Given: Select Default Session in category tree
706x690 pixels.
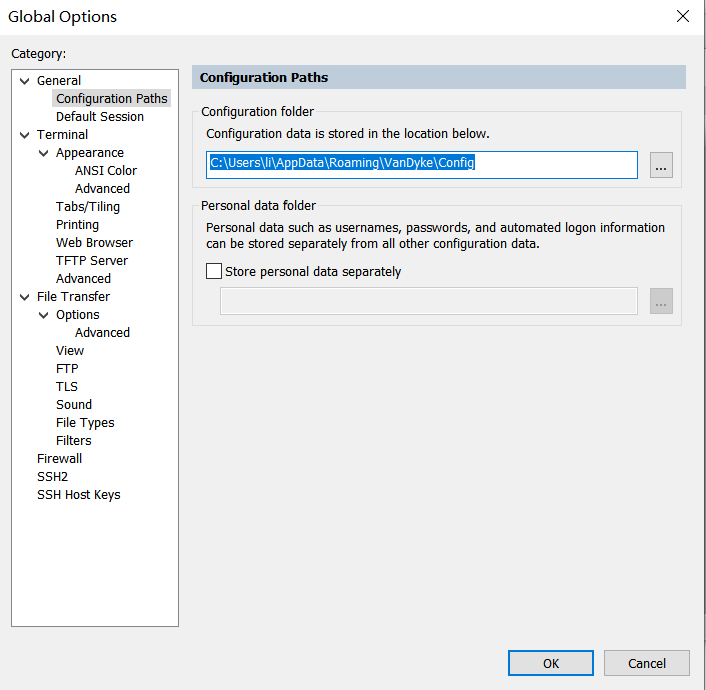Looking at the screenshot, I should tap(99, 117).
